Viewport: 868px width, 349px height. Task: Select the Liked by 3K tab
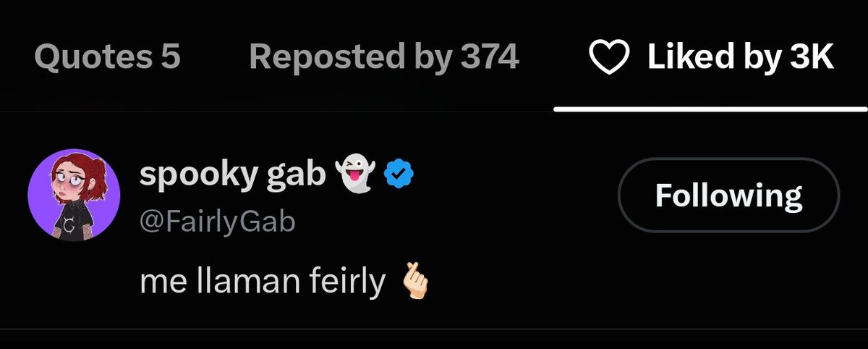(711, 57)
